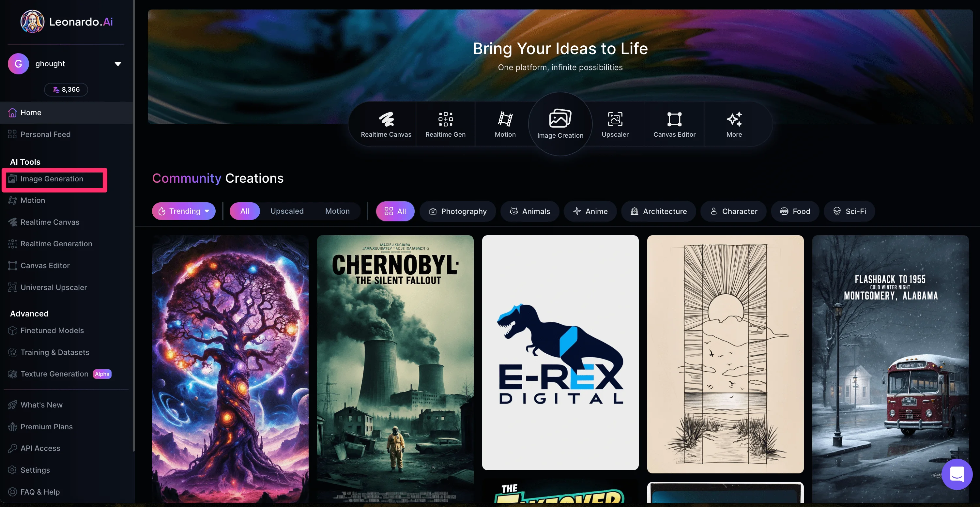Viewport: 980px width, 507px height.
Task: Click the Leonardo.Ai logo
Action: [67, 22]
